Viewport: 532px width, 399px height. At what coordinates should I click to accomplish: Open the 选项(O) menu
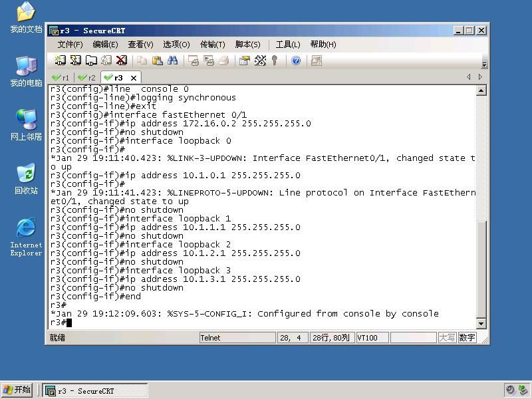pyautogui.click(x=176, y=45)
